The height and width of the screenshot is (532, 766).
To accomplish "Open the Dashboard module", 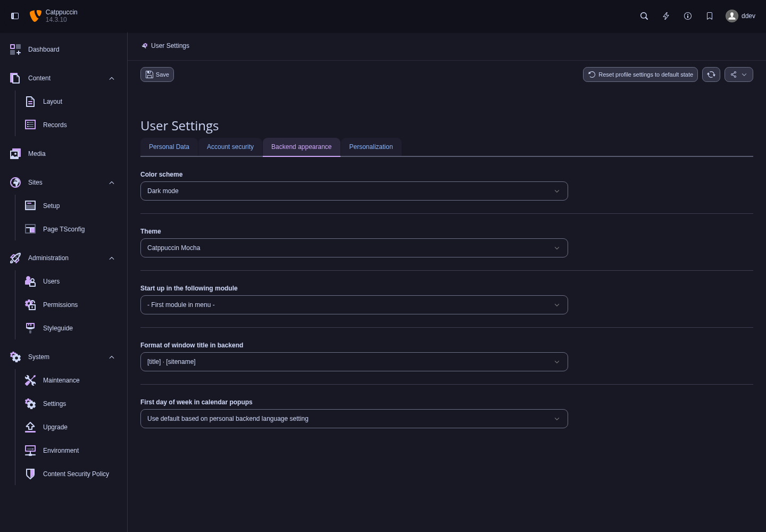I will tap(64, 49).
